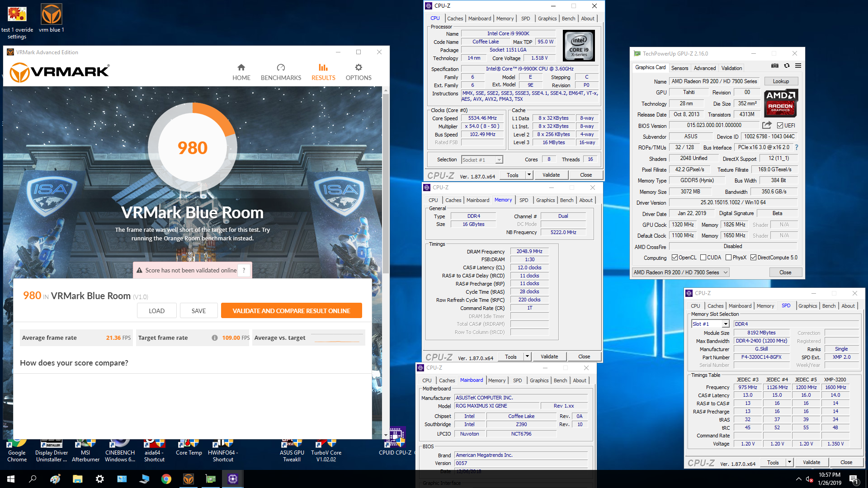The image size is (868, 488).
Task: Toggle the OpenCL checkbox
Action: 675,258
